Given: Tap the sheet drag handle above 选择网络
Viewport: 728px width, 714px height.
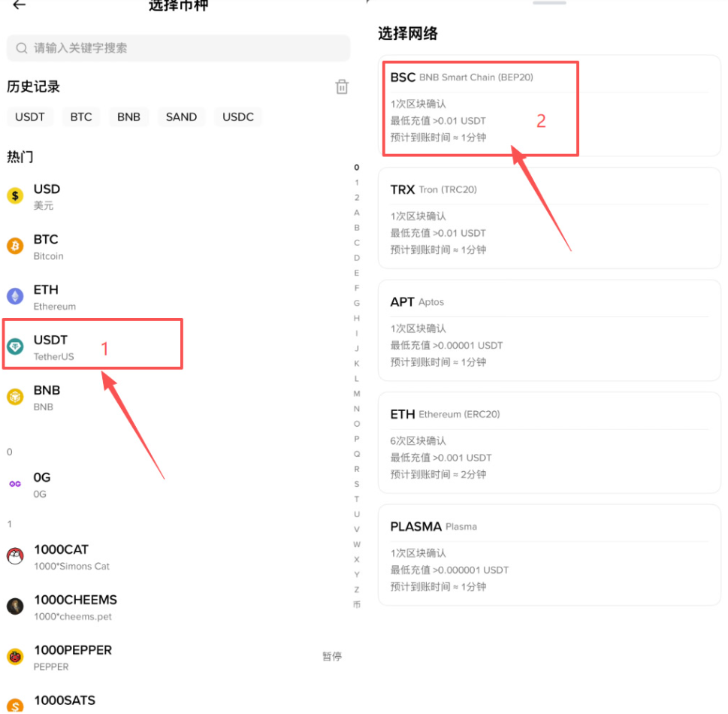Looking at the screenshot, I should (549, 3).
